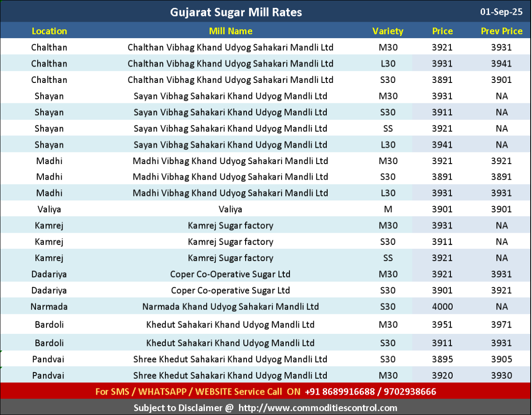Click the Price column header
Screen dimensions: 532x415
(442, 31)
